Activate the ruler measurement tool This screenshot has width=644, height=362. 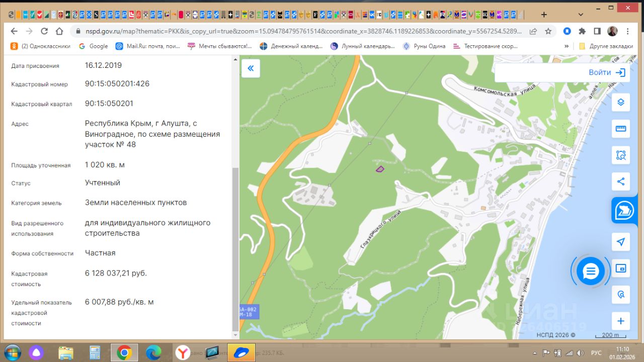click(621, 129)
